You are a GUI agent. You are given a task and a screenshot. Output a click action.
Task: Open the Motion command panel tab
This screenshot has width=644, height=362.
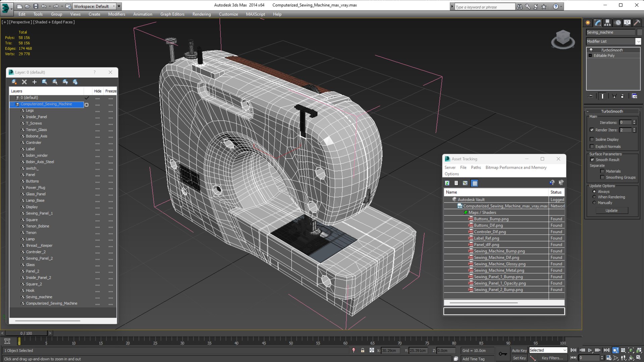pos(618,23)
